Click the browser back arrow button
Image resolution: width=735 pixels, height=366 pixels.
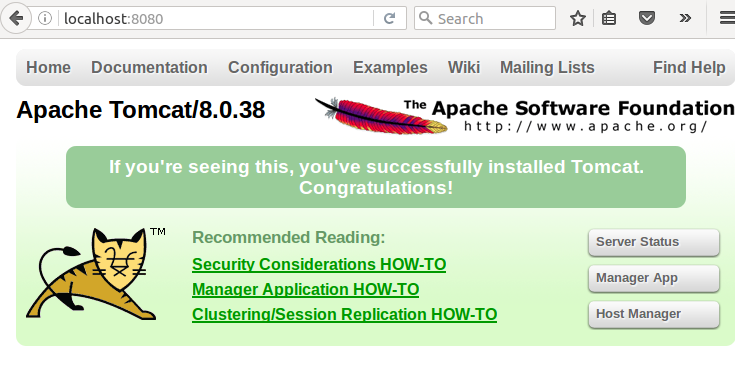pyautogui.click(x=16, y=18)
